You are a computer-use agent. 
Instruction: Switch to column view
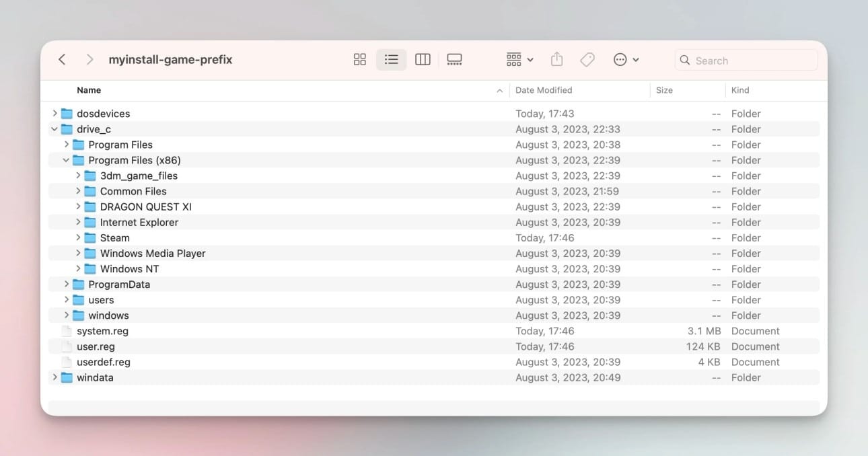point(423,60)
